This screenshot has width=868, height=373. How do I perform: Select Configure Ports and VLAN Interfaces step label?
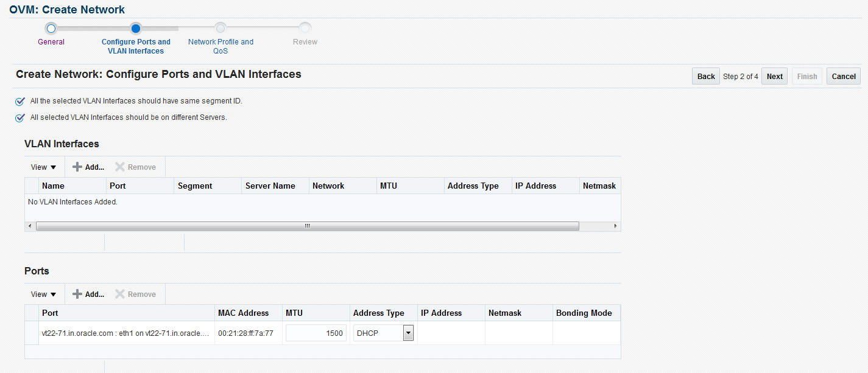(x=136, y=46)
